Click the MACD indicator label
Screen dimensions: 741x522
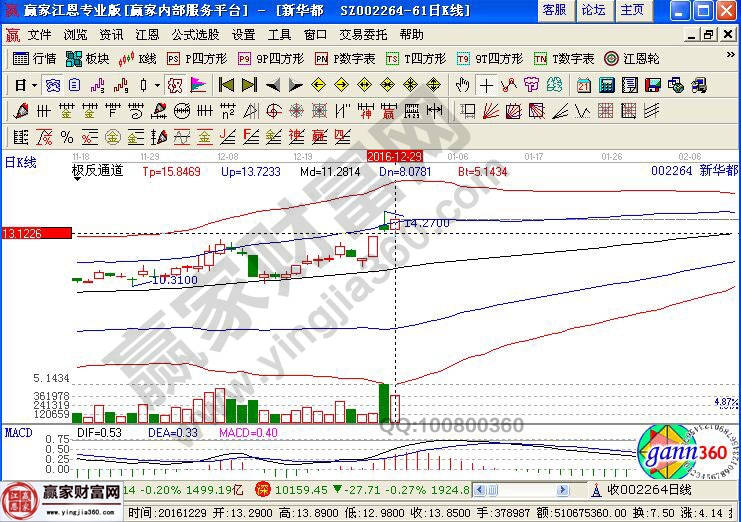tap(20, 432)
